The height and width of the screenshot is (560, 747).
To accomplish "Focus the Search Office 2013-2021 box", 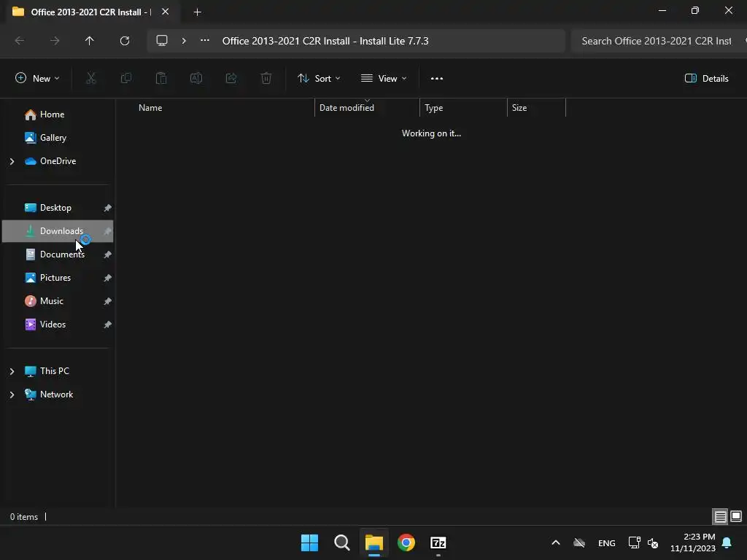I will click(x=656, y=41).
